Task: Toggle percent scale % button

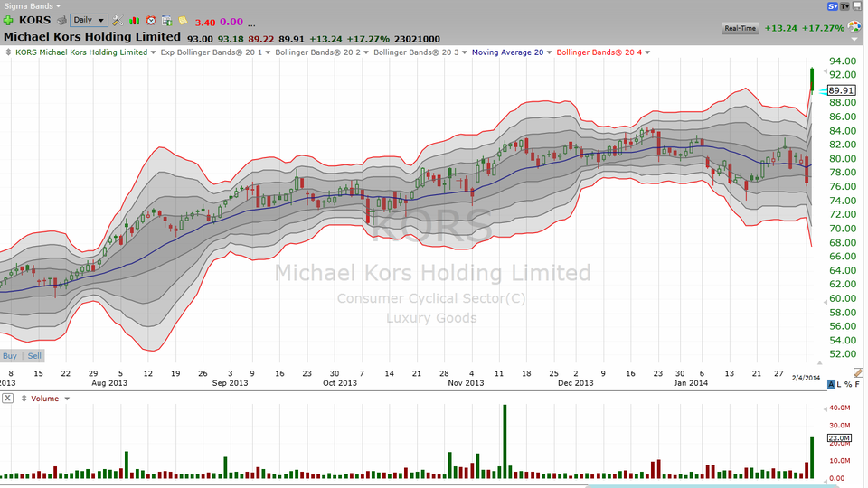Action: pyautogui.click(x=848, y=384)
